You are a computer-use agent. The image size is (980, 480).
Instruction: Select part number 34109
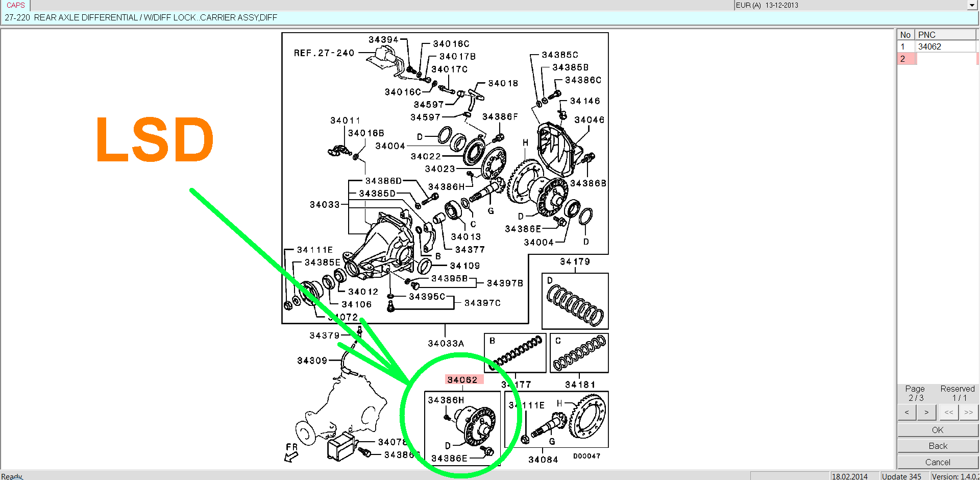pyautogui.click(x=464, y=266)
